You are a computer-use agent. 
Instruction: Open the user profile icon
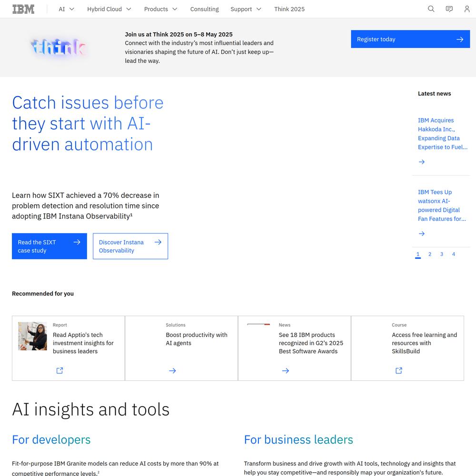click(467, 9)
